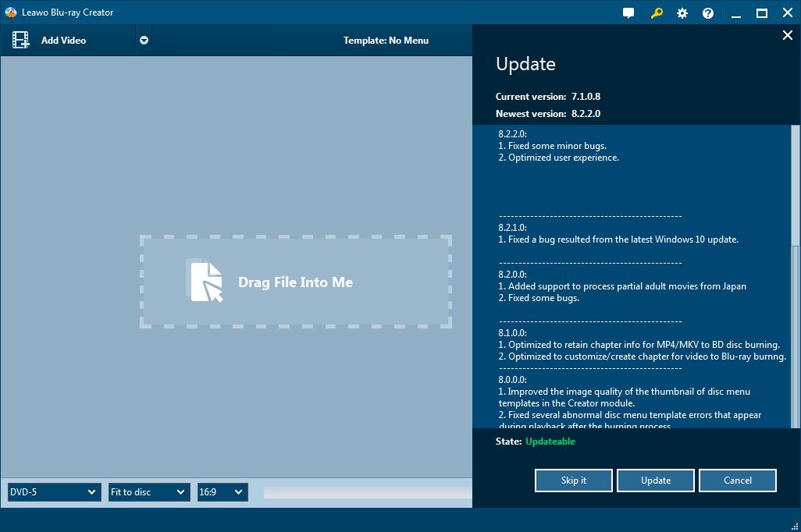This screenshot has height=532, width=801.
Task: Click Newest version: 8.2.2.0 text
Action: [x=547, y=114]
